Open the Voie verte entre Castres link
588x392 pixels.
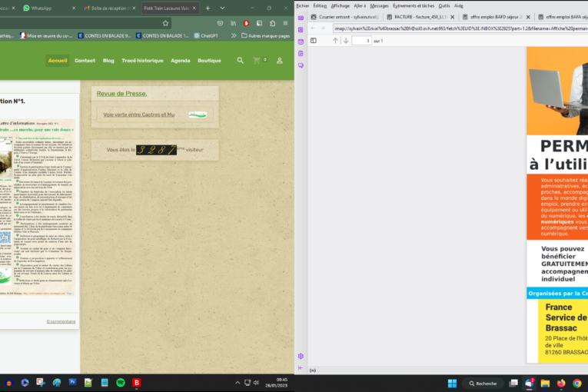click(139, 115)
